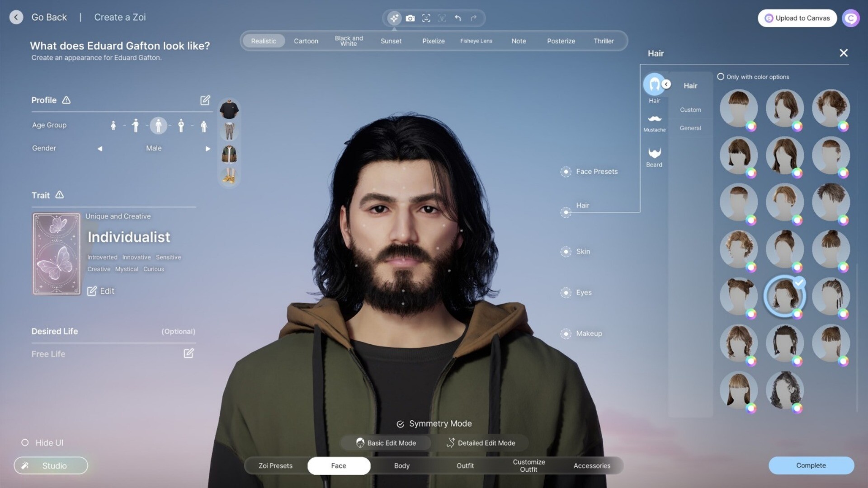Apply the Pixelize filter

coord(434,41)
